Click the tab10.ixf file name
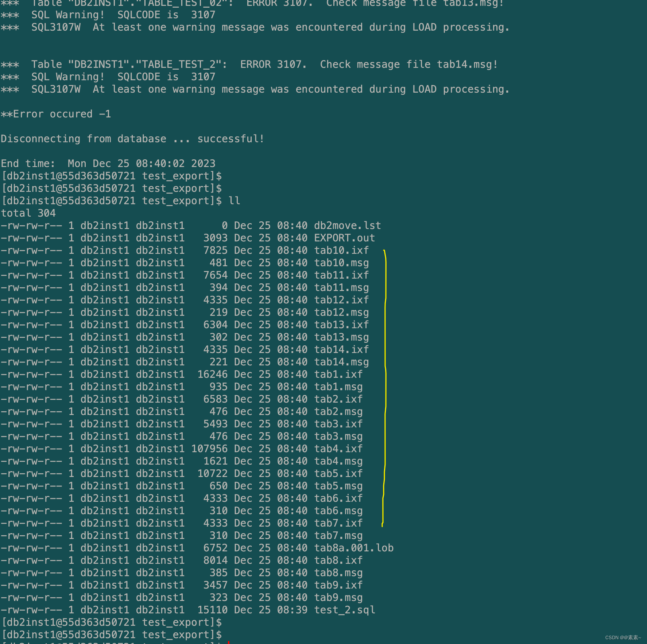The image size is (647, 644). [x=341, y=251]
